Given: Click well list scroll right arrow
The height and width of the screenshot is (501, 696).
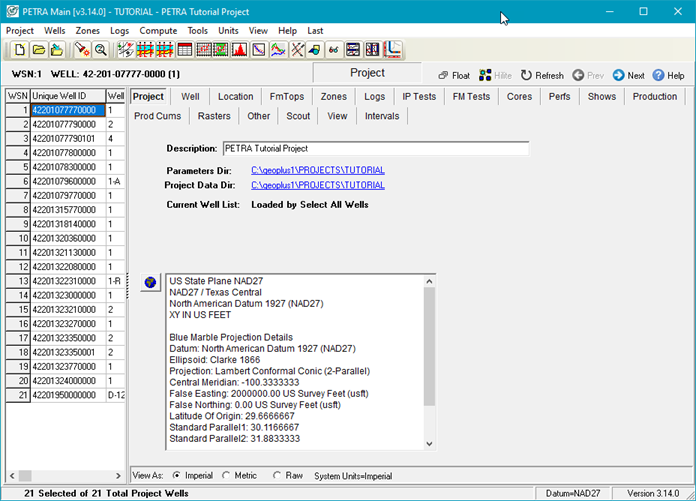Looking at the screenshot, I should click(118, 476).
